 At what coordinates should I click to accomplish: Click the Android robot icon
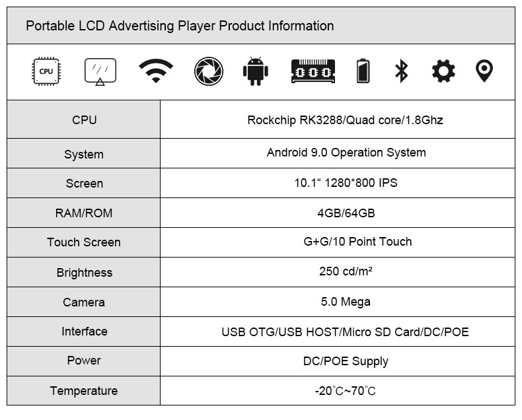tap(255, 71)
